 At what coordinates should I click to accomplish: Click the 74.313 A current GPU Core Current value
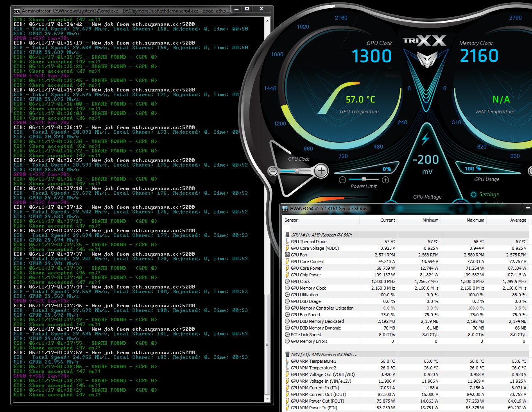click(386, 262)
